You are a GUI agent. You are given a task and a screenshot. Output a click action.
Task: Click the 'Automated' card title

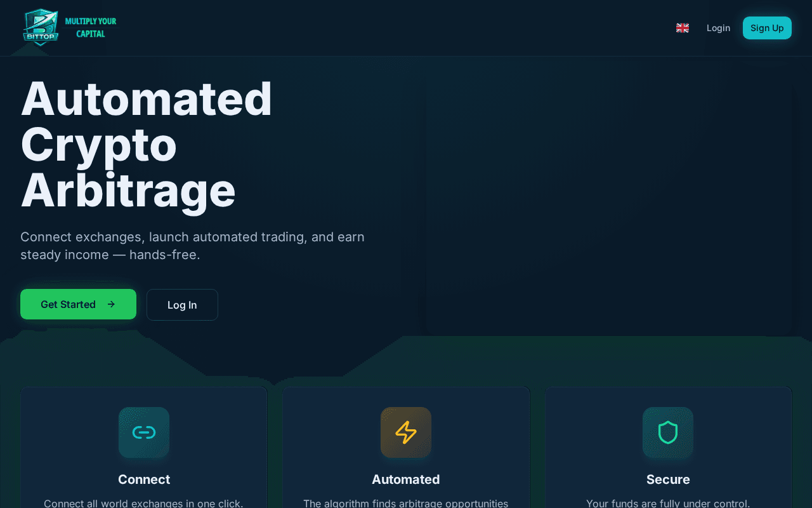pos(406,479)
